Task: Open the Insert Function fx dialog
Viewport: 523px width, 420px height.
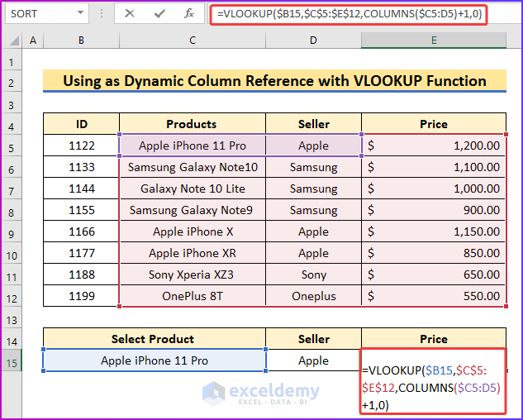Action: pos(189,14)
